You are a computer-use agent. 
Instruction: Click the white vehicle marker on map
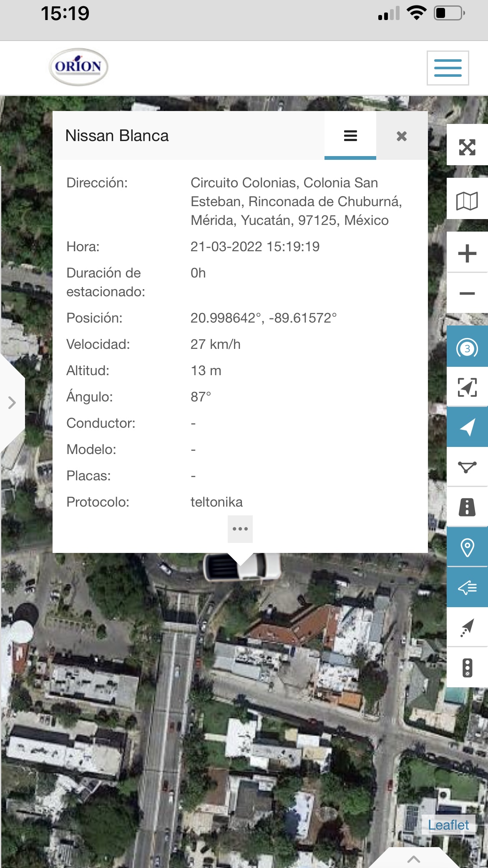(x=242, y=567)
